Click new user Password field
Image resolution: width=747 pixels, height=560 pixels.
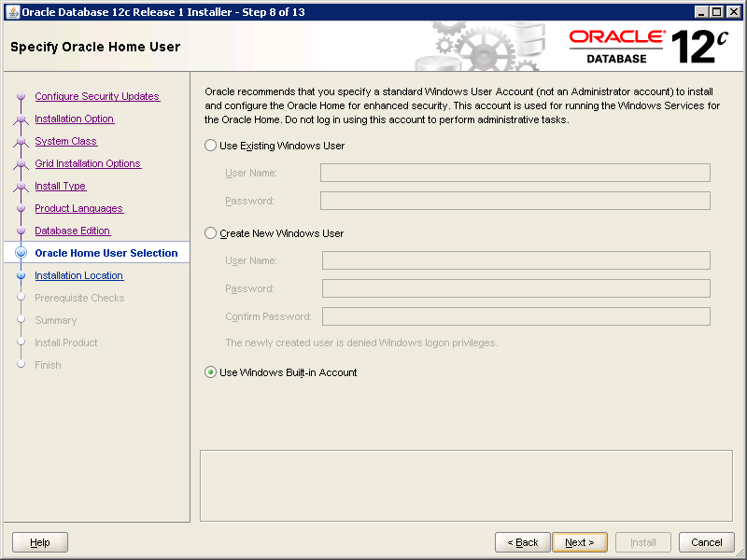pyautogui.click(x=516, y=288)
